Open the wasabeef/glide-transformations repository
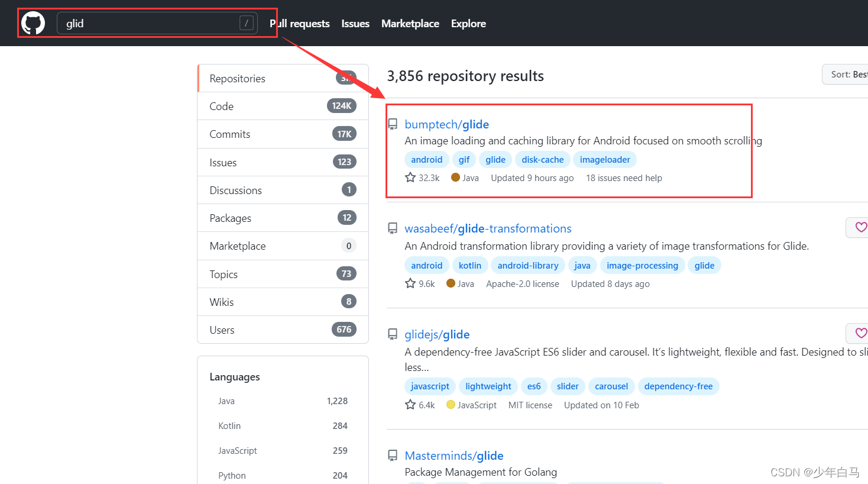The image size is (868, 484). coord(488,228)
